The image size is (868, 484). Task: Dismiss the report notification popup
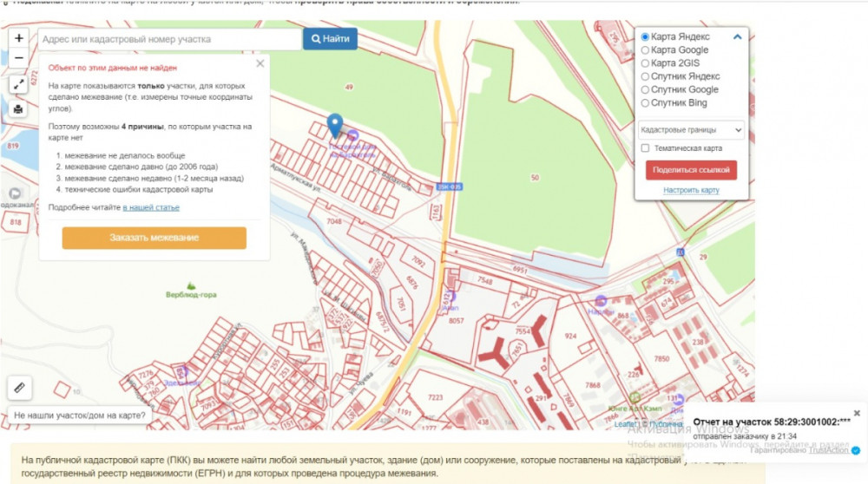point(857,413)
